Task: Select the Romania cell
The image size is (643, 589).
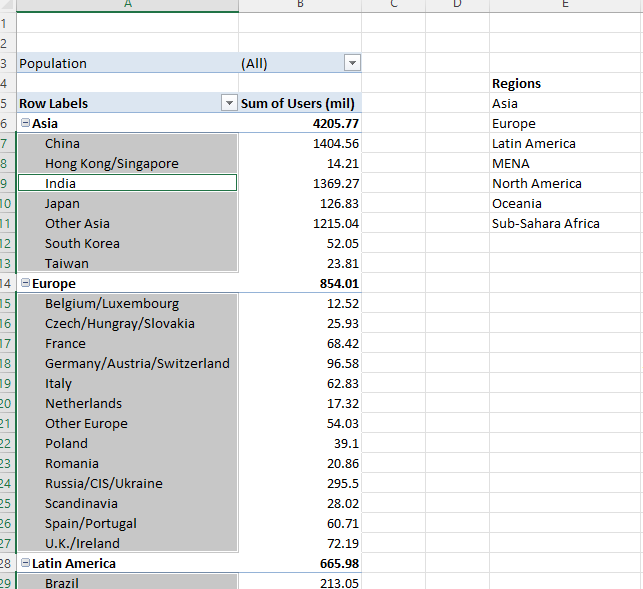Action: coord(128,463)
